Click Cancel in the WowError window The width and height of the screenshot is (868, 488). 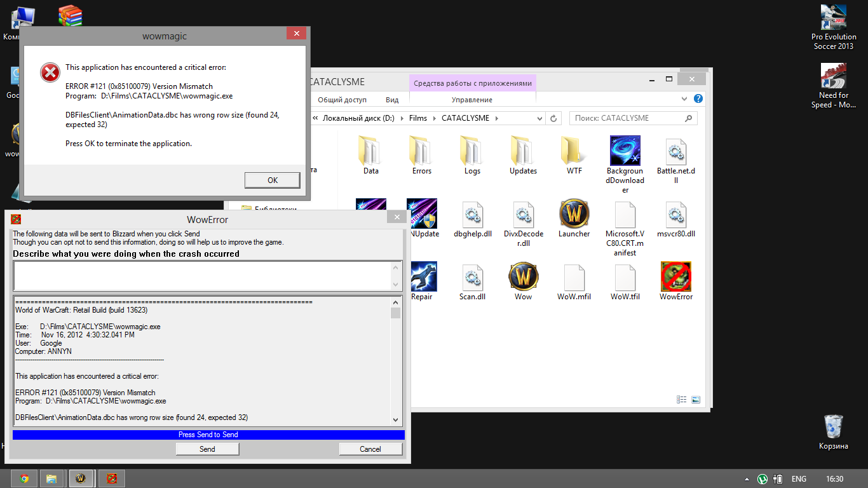coord(370,449)
